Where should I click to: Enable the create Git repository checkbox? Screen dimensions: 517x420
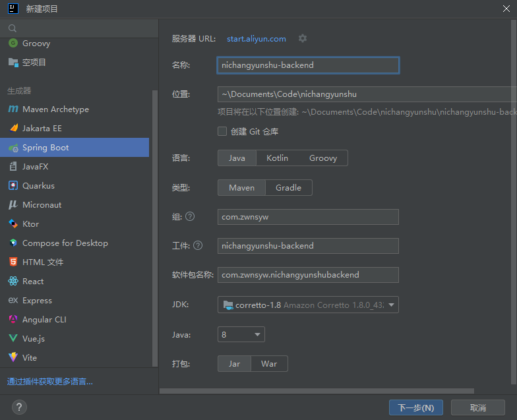click(222, 131)
